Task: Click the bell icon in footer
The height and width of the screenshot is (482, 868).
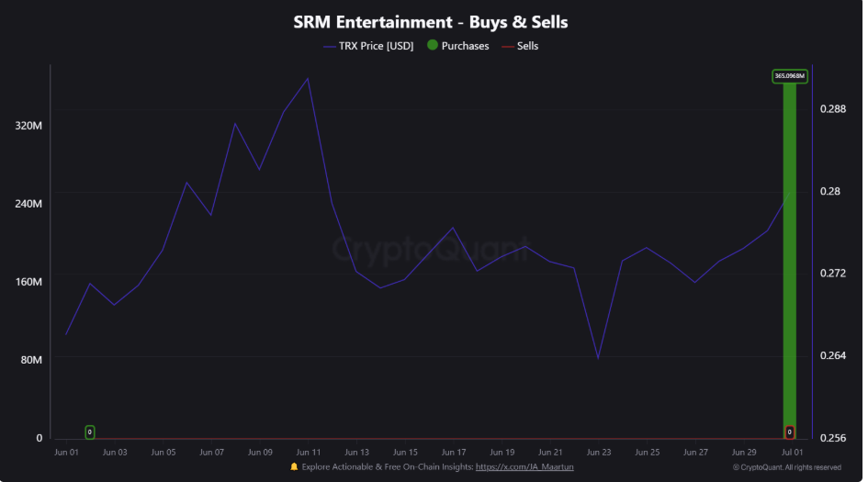Action: (x=294, y=467)
